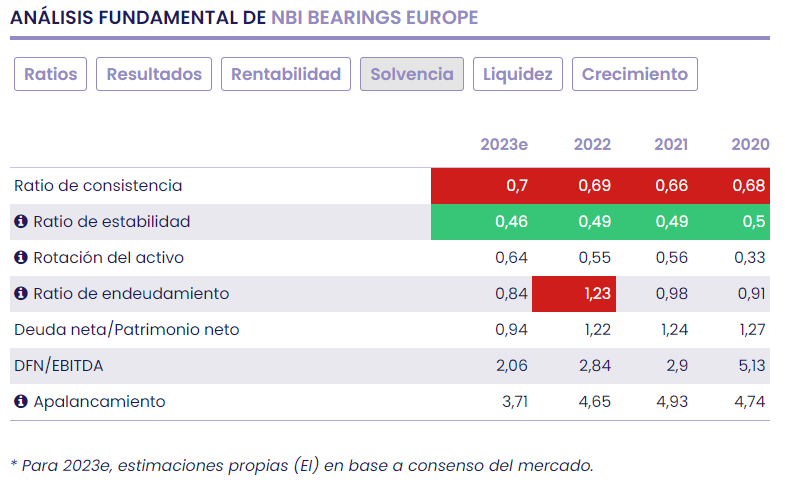Click red 1,23 Ratio de endeudamiento cell

point(574,294)
